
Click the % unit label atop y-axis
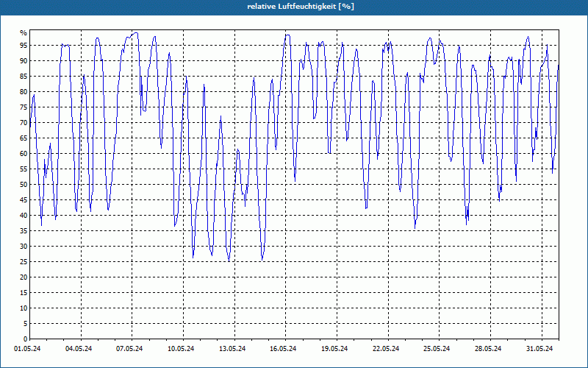tap(24, 33)
